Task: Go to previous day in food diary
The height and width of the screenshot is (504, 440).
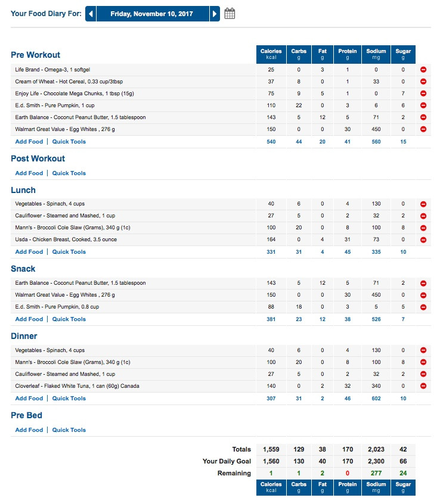Action: (91, 14)
